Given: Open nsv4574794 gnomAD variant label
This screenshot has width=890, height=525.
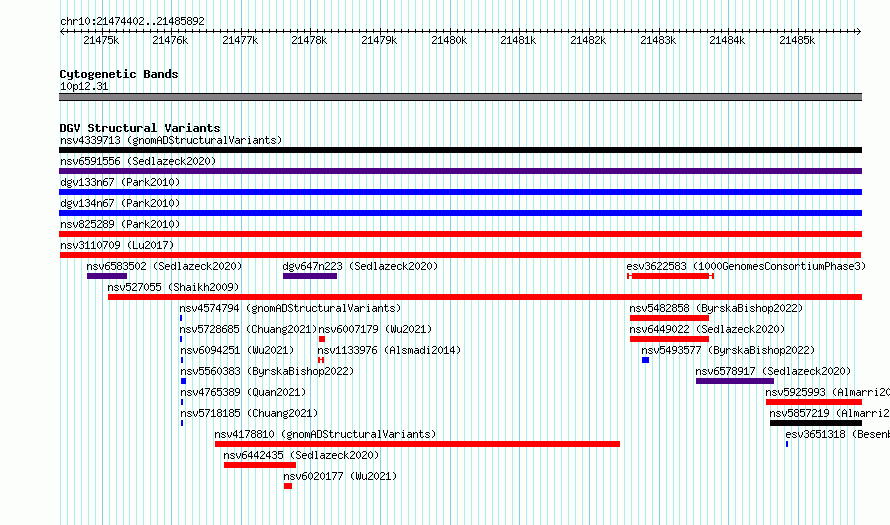Looking at the screenshot, I should [x=290, y=308].
